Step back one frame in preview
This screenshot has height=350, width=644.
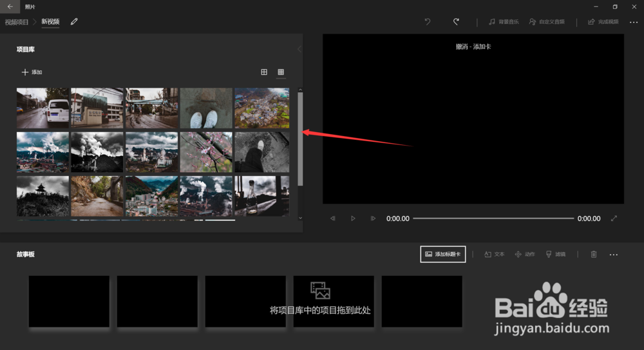333,219
